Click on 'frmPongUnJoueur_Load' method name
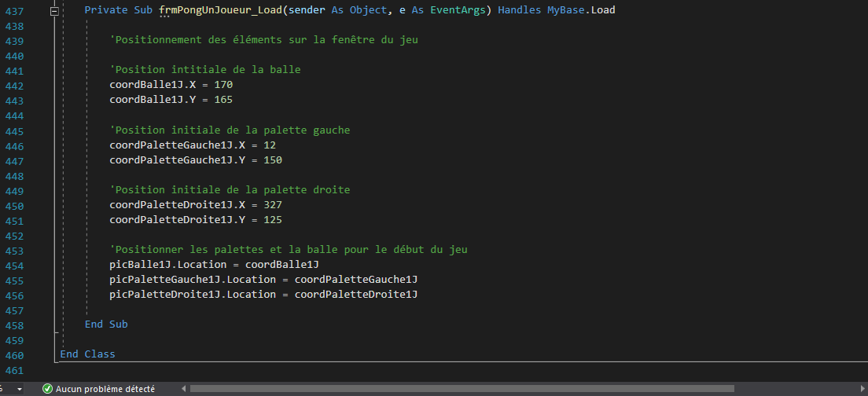The height and width of the screenshot is (396, 868). click(221, 10)
